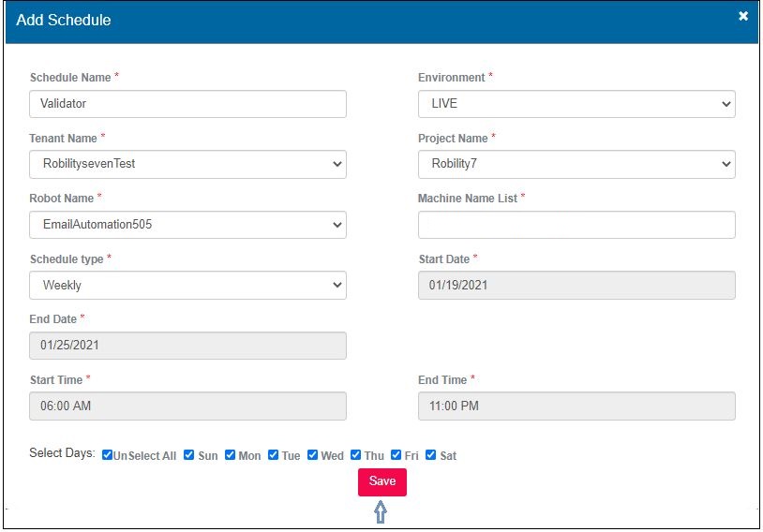Click the End Date field

187,346
